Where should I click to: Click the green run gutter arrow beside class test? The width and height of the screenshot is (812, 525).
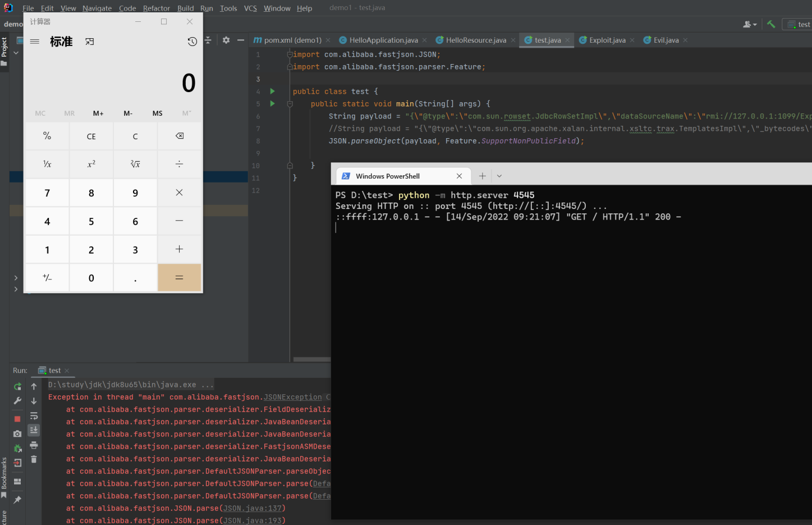point(272,91)
